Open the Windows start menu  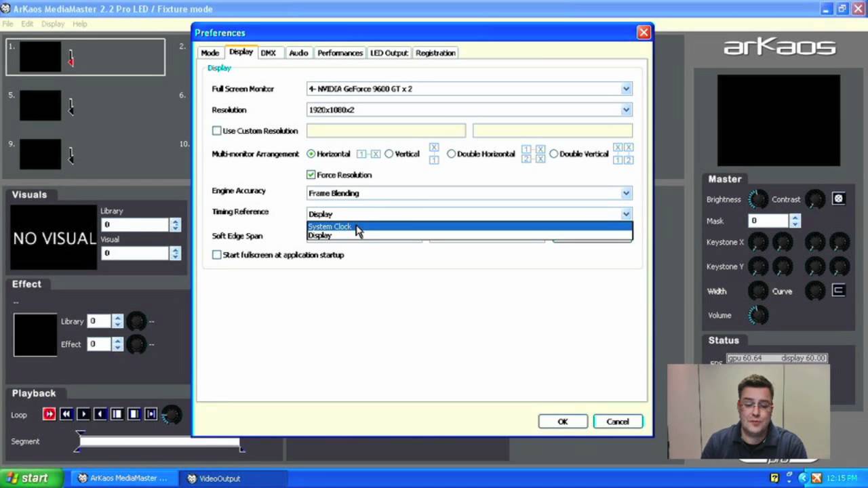coord(31,478)
